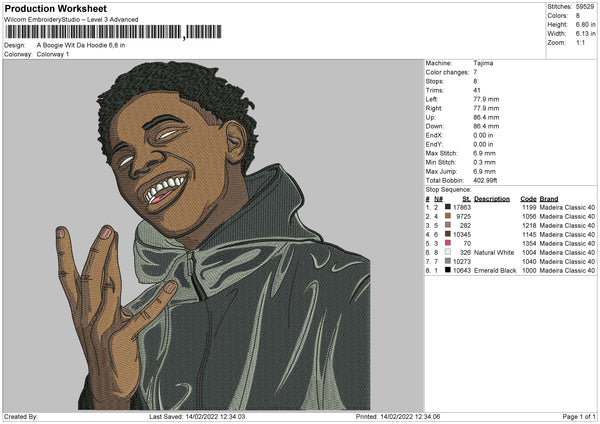Screen dimensions: 600x424
Task: Click stitch count '282' in stop row 3
Action: [465, 225]
